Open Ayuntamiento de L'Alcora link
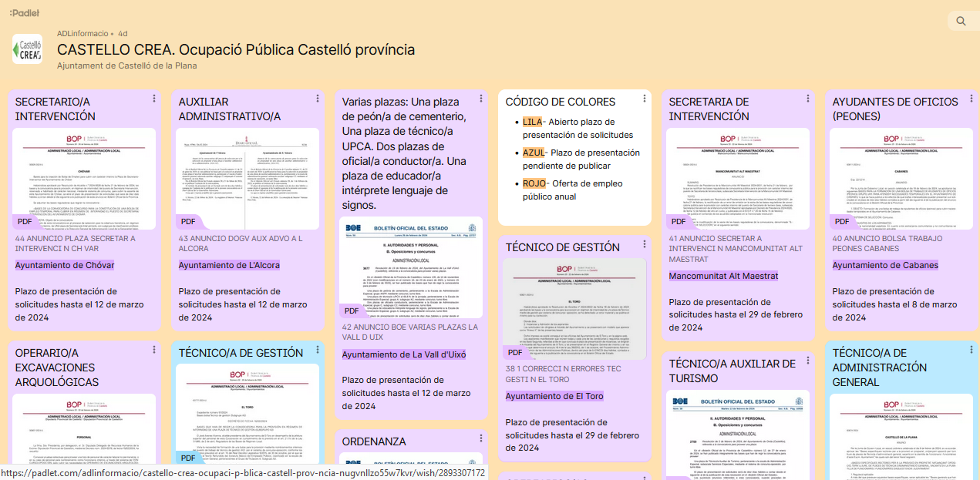 click(229, 265)
